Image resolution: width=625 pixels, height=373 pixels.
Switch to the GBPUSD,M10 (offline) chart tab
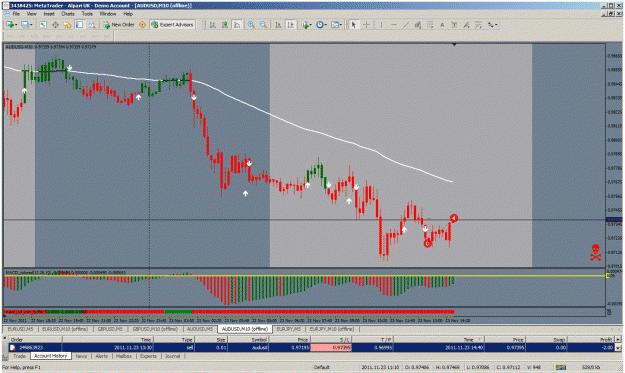tap(155, 329)
